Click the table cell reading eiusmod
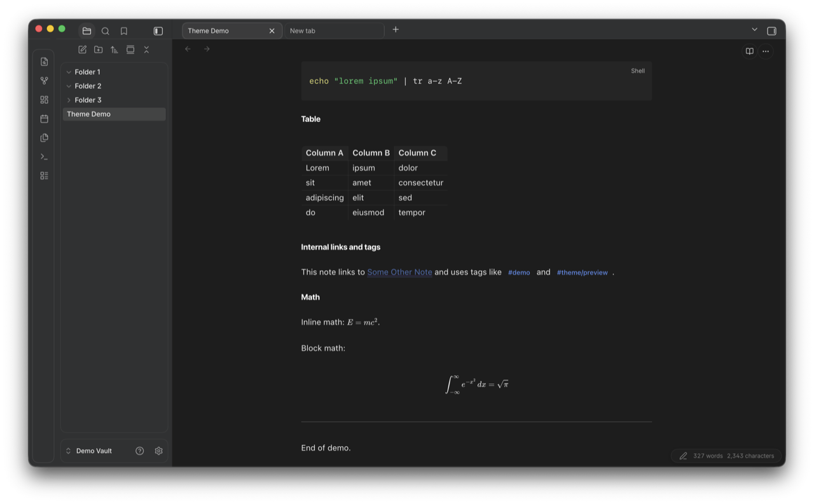This screenshot has width=814, height=504. [x=371, y=213]
